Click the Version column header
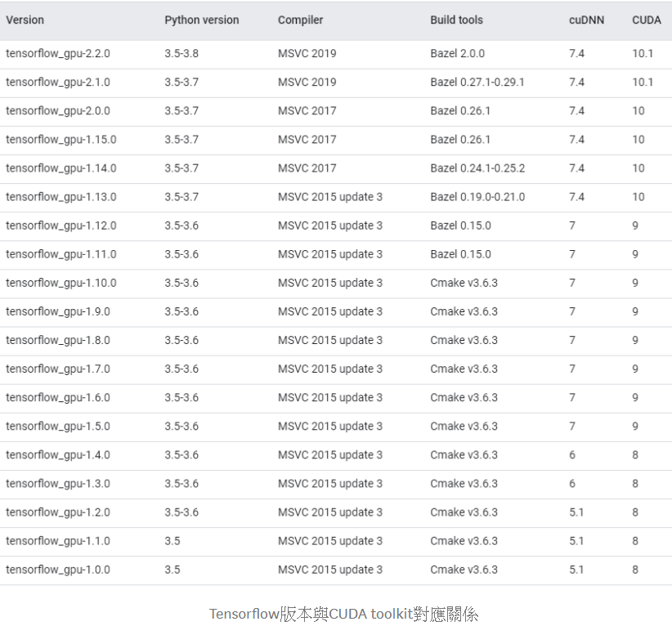The width and height of the screenshot is (672, 626). [x=25, y=20]
